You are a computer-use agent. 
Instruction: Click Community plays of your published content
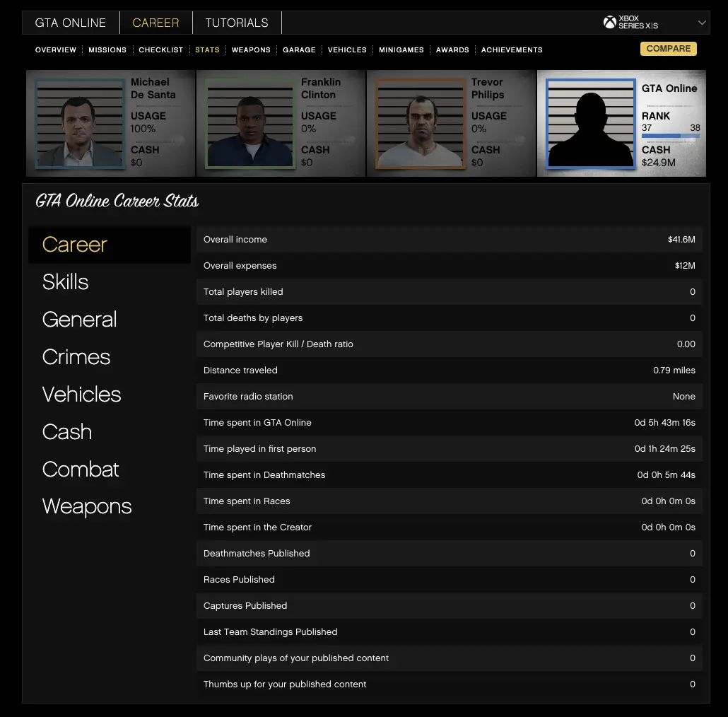point(295,658)
